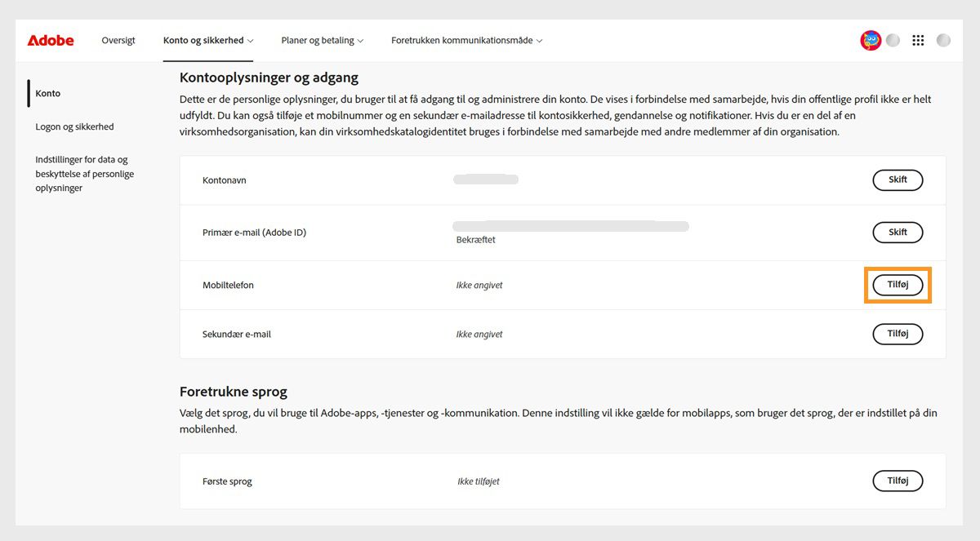Click the account icon at the far right

pos(943,39)
